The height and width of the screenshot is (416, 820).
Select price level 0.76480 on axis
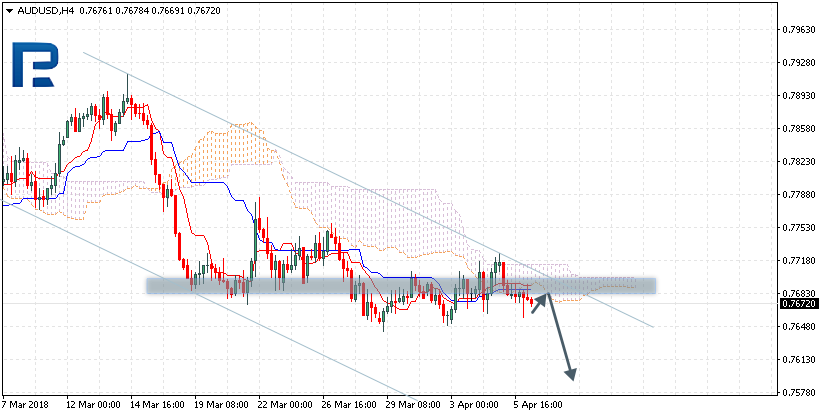(800, 327)
